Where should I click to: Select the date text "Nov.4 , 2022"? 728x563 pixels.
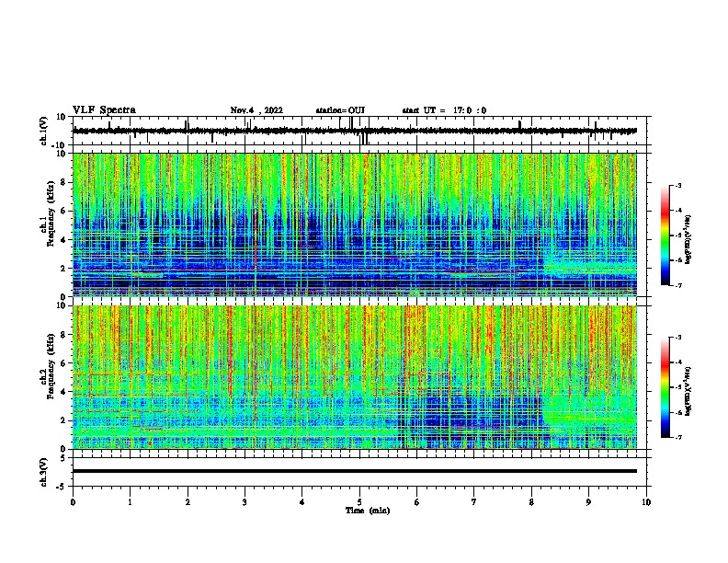click(x=256, y=110)
